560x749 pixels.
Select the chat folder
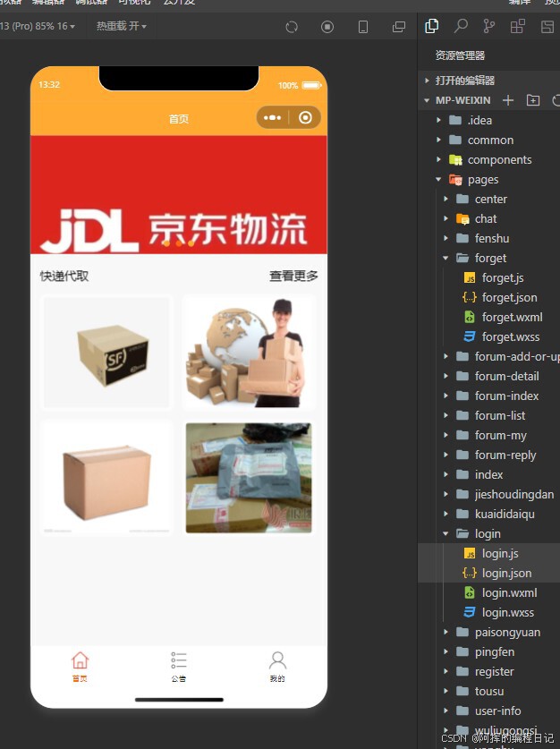[486, 218]
